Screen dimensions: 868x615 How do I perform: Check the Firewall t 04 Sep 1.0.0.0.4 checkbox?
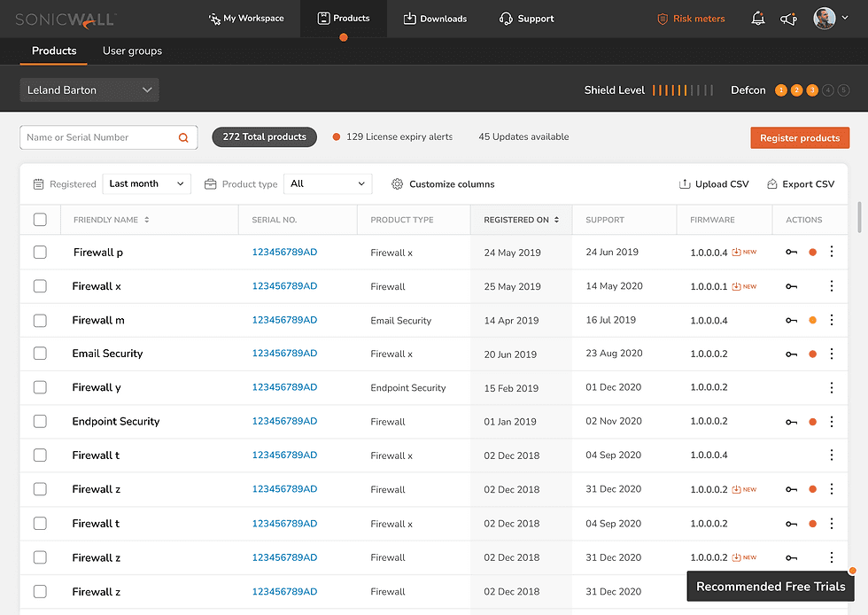(40, 455)
